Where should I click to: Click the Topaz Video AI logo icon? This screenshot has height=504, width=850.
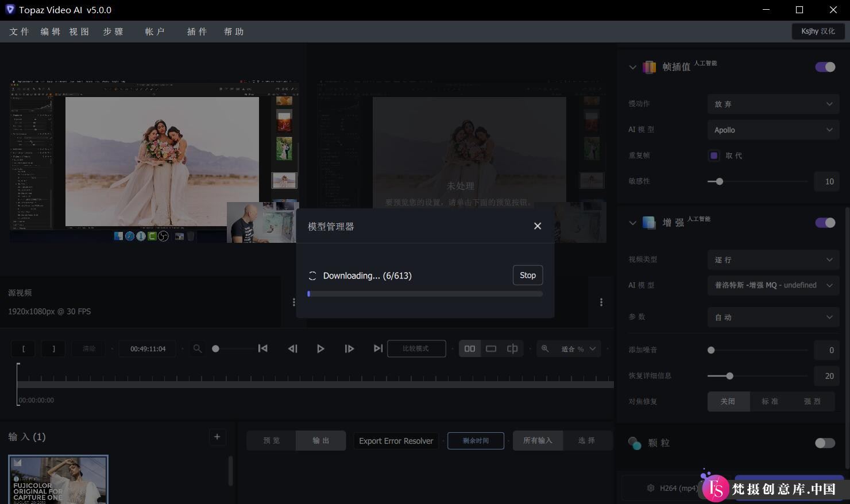click(10, 10)
